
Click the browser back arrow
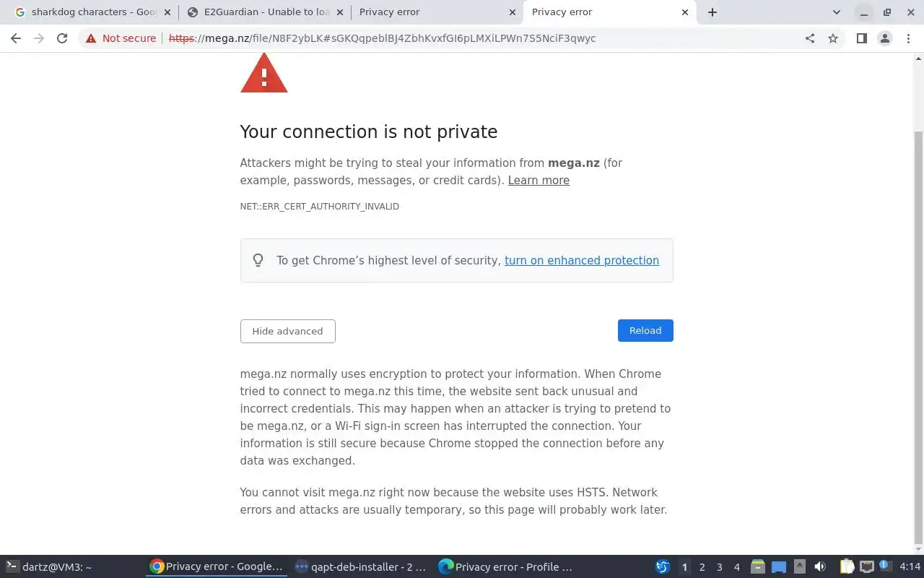16,38
